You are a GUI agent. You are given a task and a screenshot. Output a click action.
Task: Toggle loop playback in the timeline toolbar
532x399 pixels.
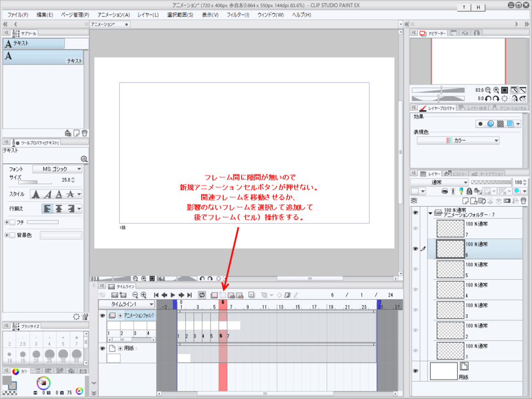pyautogui.click(x=202, y=295)
